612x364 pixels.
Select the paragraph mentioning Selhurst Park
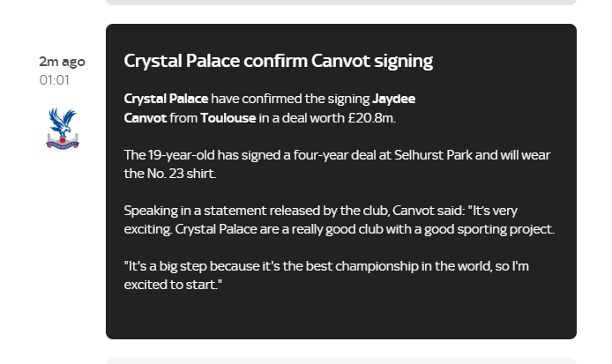(x=337, y=164)
